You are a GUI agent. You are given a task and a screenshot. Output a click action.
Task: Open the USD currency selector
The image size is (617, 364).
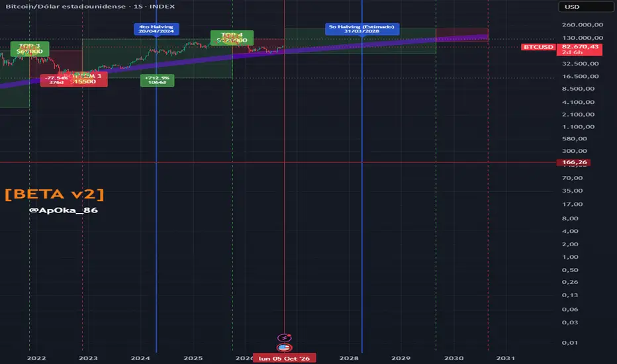586,7
